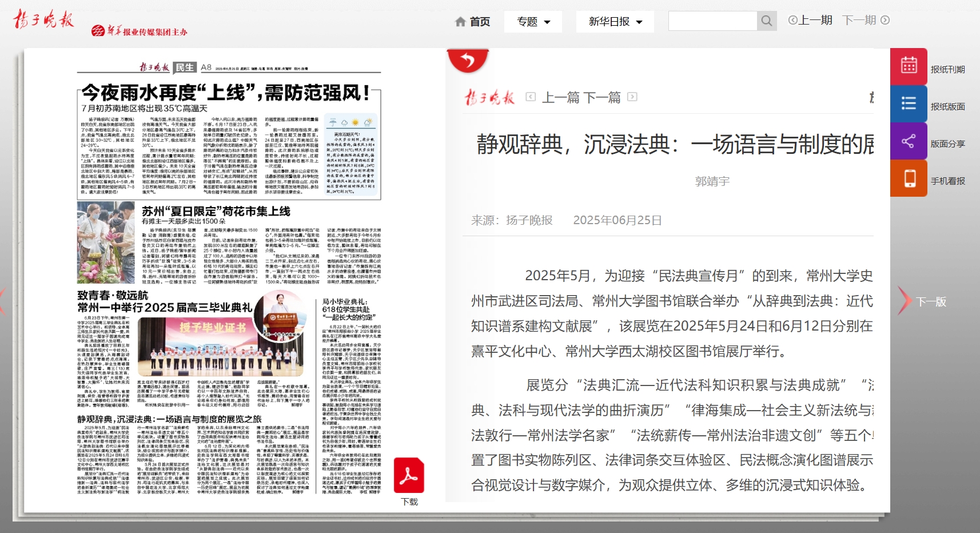Open the 常州一中高三毕业典礼 article
Viewport: 980px width, 533px height.
click(165, 308)
